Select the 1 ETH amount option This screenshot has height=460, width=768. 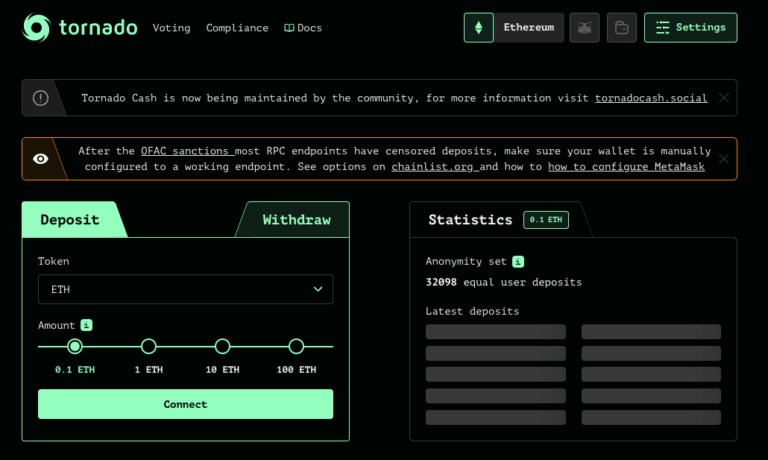coord(148,346)
